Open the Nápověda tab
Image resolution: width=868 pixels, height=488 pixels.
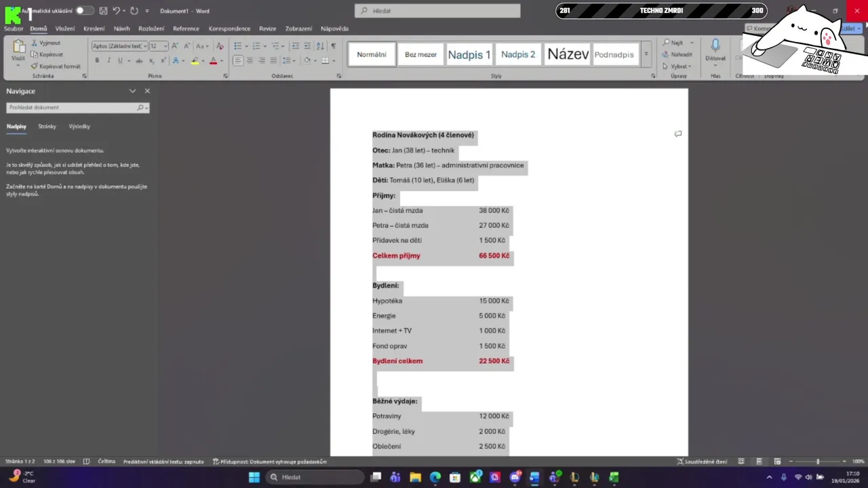pyautogui.click(x=334, y=28)
